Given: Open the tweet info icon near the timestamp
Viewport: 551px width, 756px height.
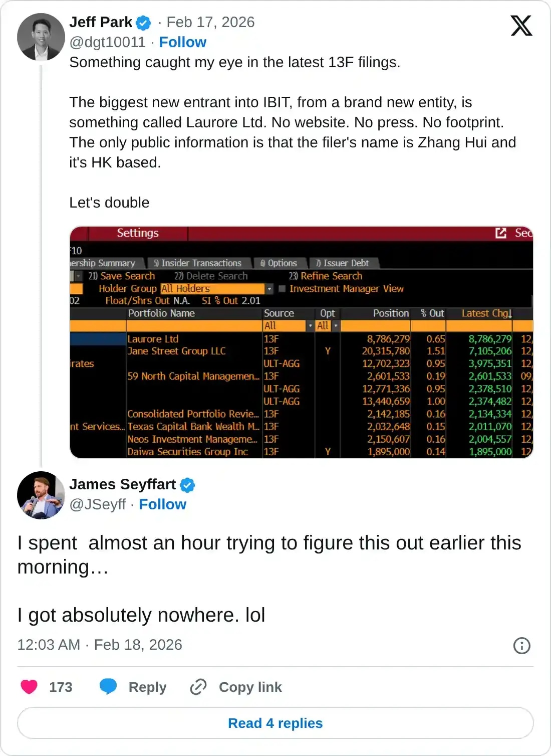Looking at the screenshot, I should [521, 646].
